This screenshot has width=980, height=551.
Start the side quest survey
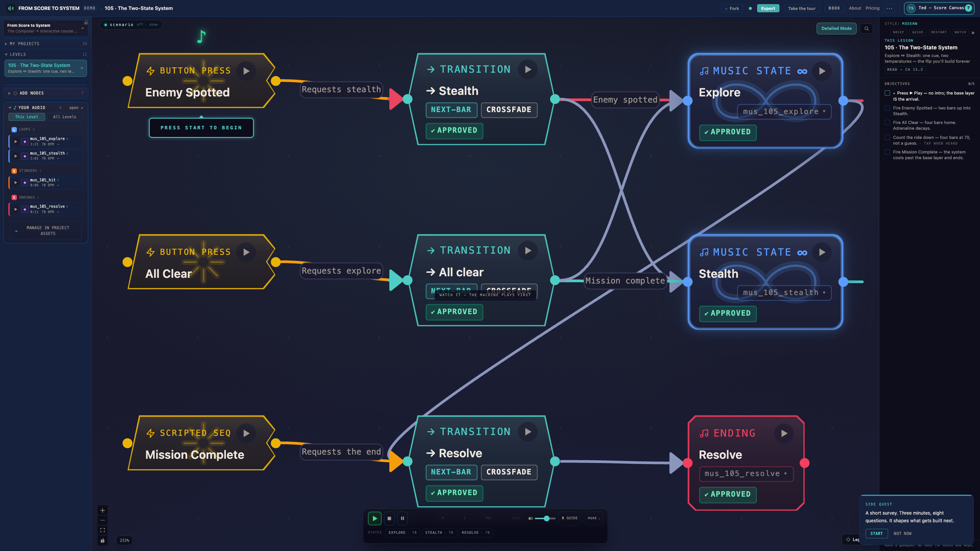876,534
